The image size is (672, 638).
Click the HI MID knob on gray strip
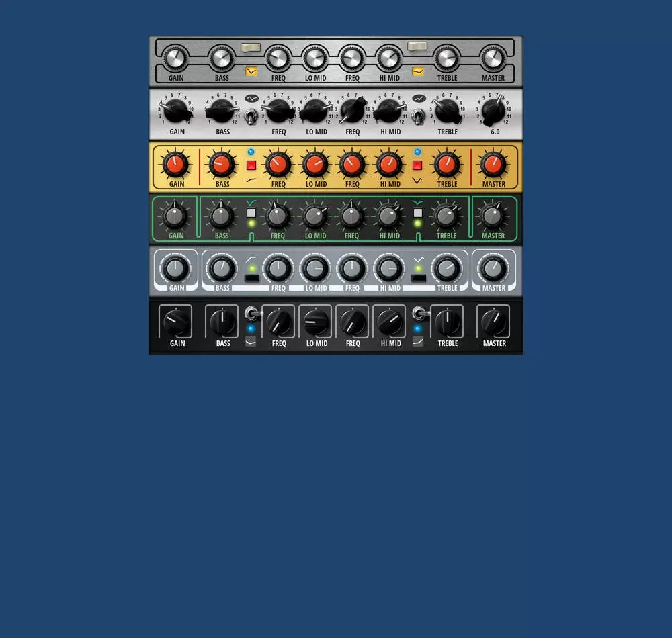(x=389, y=269)
